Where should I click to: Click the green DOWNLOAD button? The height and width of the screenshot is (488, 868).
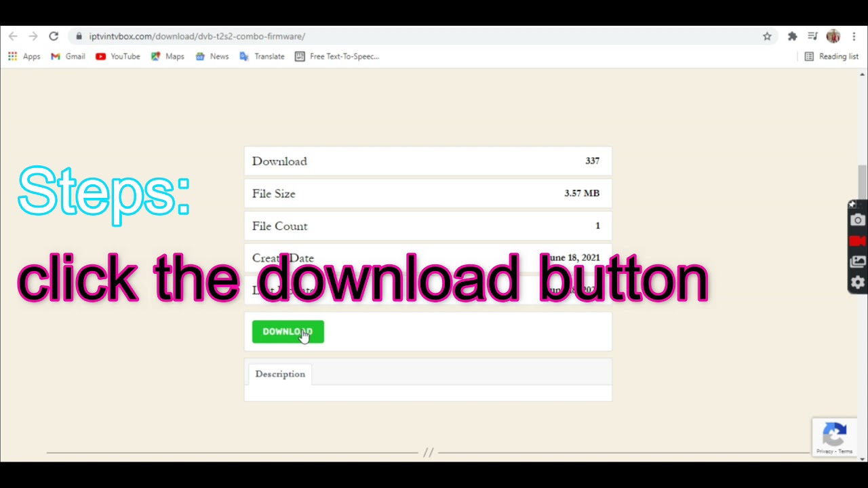(288, 331)
